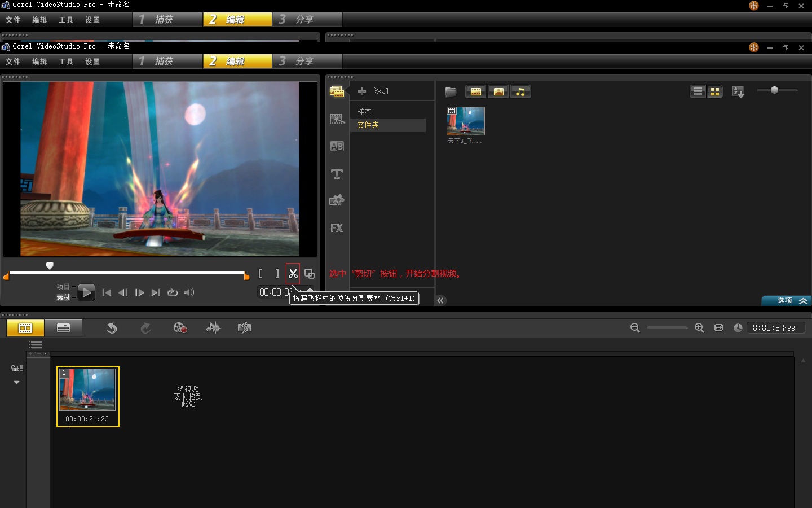Click the project duration clock icon

(738, 328)
